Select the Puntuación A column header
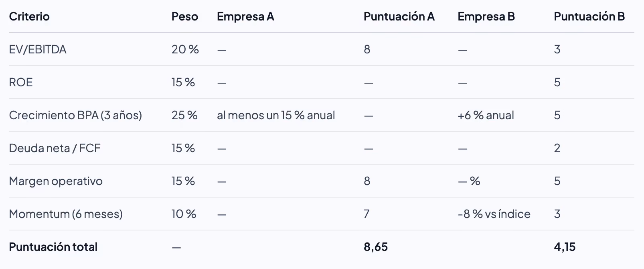This screenshot has width=644, height=269. click(x=399, y=16)
